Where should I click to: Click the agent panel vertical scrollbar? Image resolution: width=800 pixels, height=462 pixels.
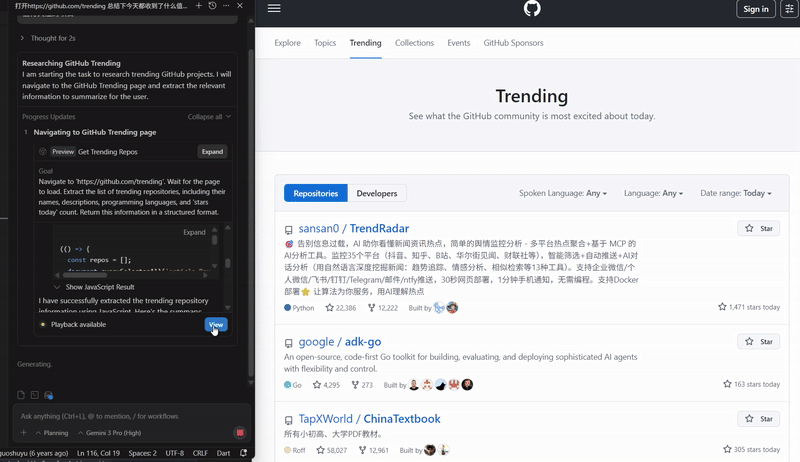(x=251, y=213)
